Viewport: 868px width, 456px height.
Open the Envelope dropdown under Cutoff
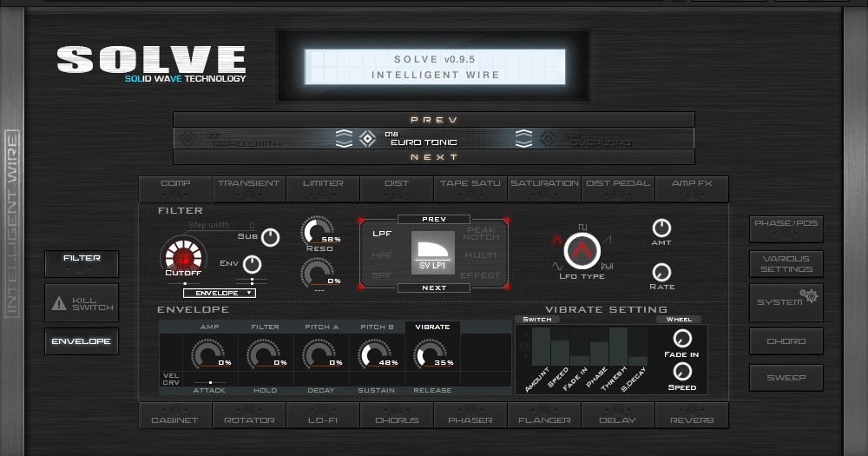[219, 294]
